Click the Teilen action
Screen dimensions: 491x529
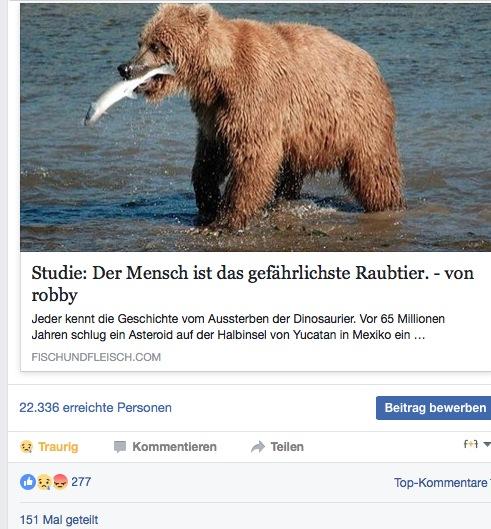click(x=277, y=447)
